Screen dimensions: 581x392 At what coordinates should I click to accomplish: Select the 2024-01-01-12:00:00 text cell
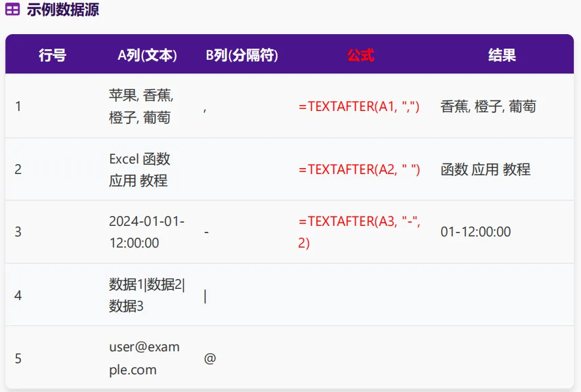coord(147,232)
